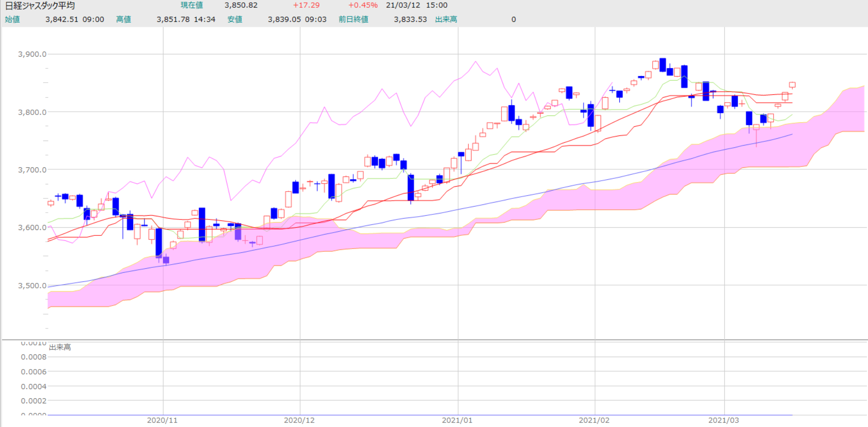Click the 3,700.0 price axis label
Screen dimensions: 868x427
[32, 170]
